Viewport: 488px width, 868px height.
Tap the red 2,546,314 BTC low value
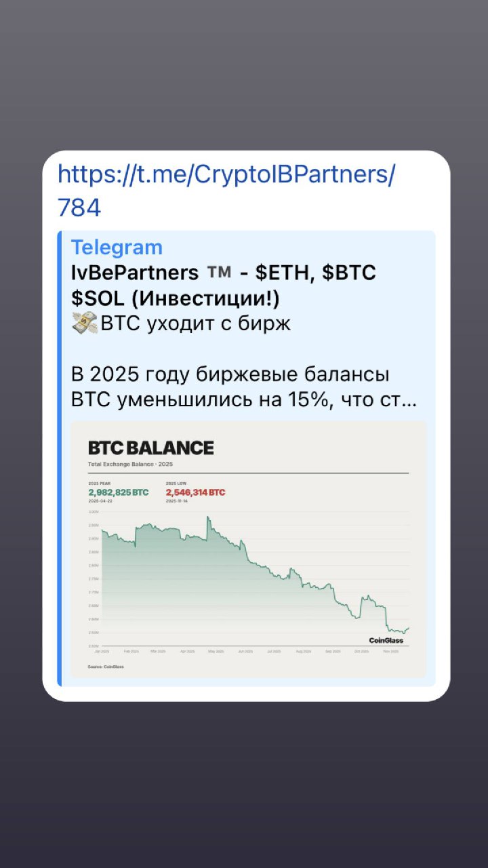point(195,492)
